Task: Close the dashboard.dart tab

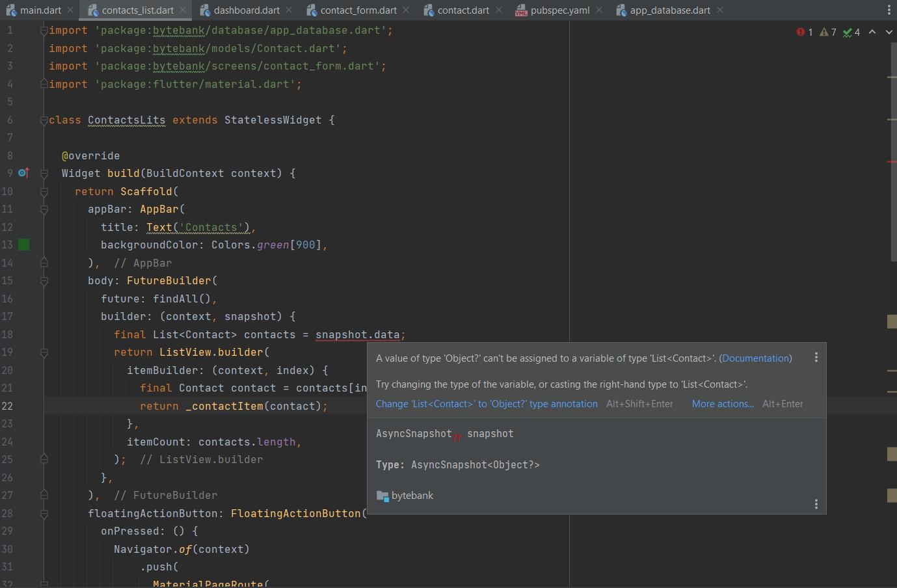Action: pyautogui.click(x=289, y=10)
